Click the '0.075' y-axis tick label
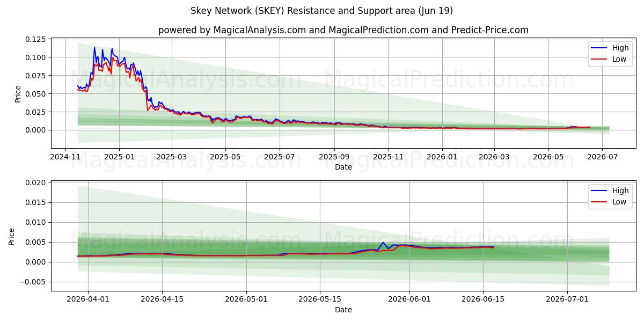The width and height of the screenshot is (644, 322). 36,76
